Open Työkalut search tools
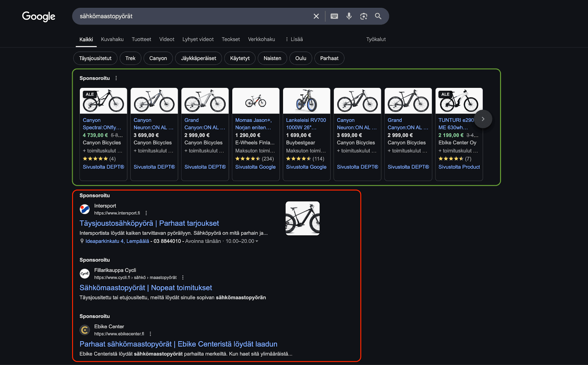Viewport: 588px width, 365px height. pos(376,39)
